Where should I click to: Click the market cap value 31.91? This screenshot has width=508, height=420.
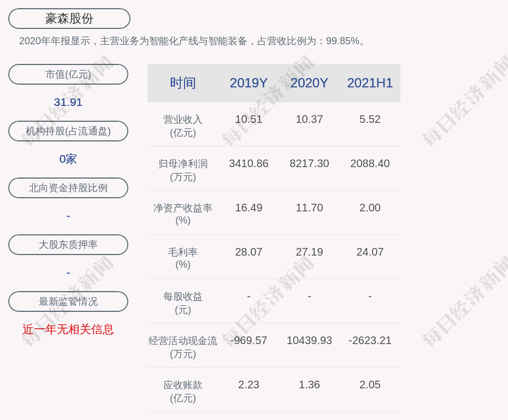click(68, 102)
